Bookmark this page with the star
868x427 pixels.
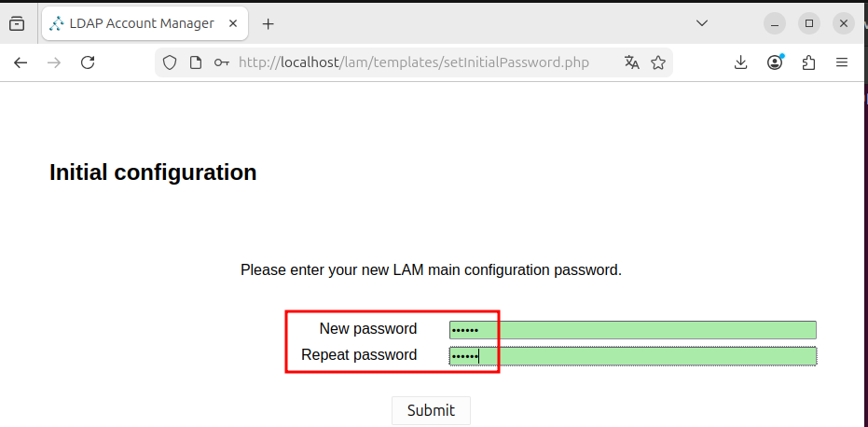(x=658, y=62)
